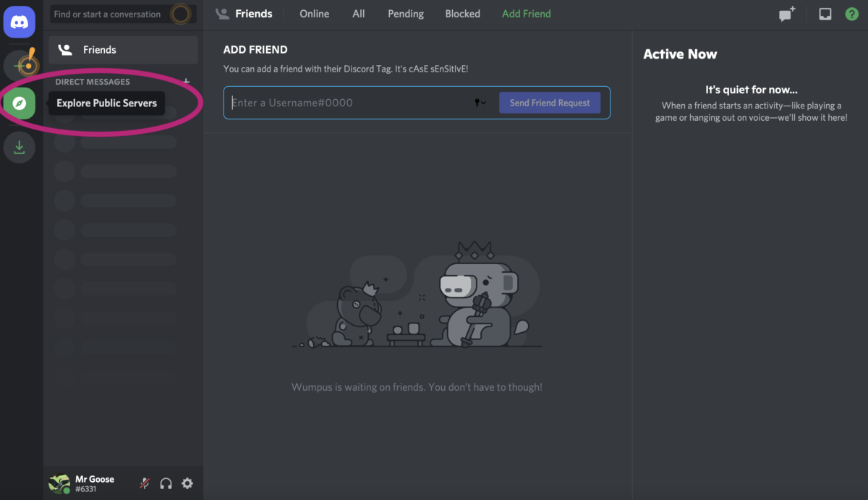This screenshot has height=500, width=868.
Task: Click the Send Friend Request button
Action: [x=549, y=103]
